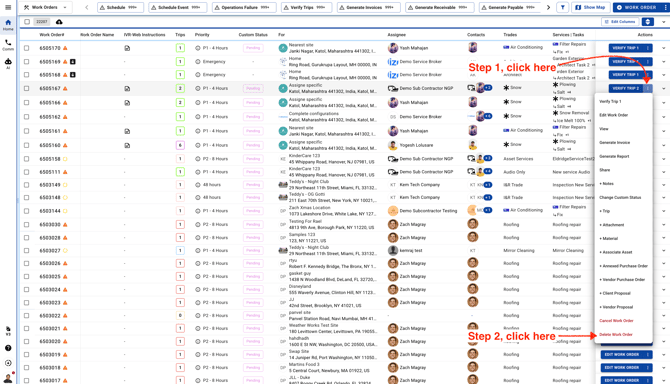Click Pending status tag for 6505170
670x384 pixels.
pyautogui.click(x=253, y=48)
